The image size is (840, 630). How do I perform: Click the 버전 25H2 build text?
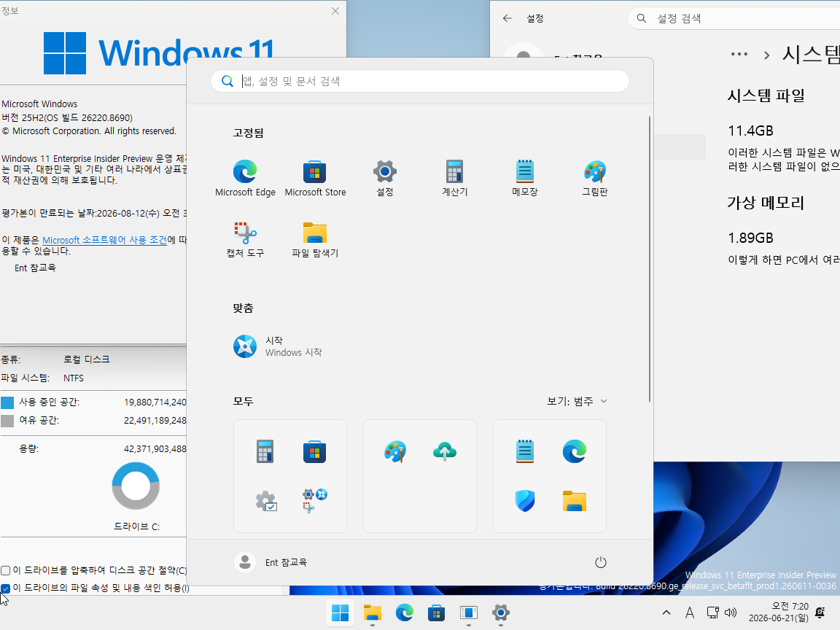coord(67,117)
